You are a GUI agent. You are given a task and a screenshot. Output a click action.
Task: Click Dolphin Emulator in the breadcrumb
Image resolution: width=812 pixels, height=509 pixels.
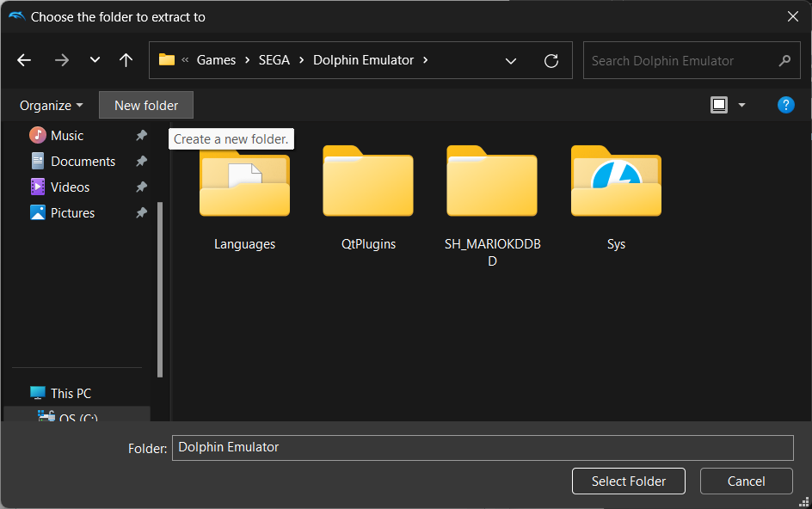point(363,60)
